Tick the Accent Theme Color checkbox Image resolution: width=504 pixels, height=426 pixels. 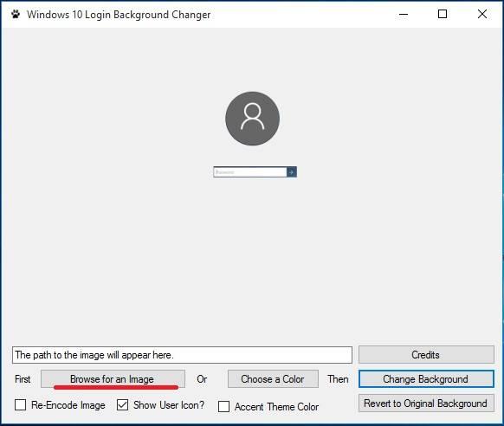223,406
